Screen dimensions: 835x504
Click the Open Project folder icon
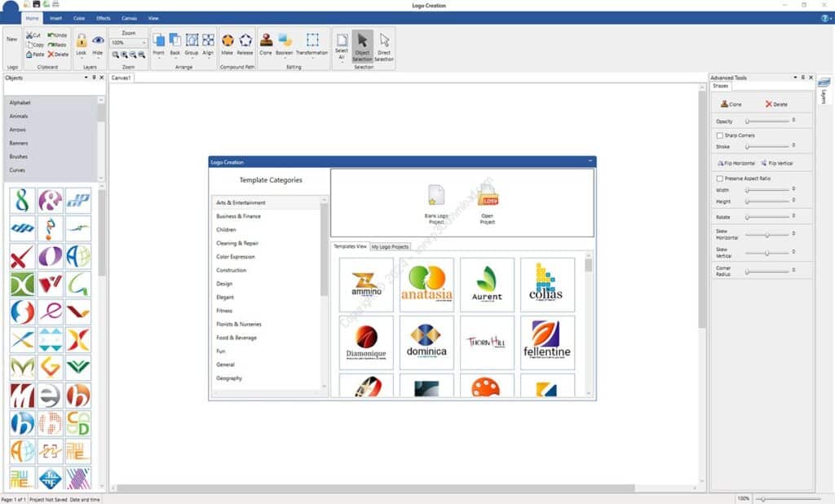(x=488, y=196)
